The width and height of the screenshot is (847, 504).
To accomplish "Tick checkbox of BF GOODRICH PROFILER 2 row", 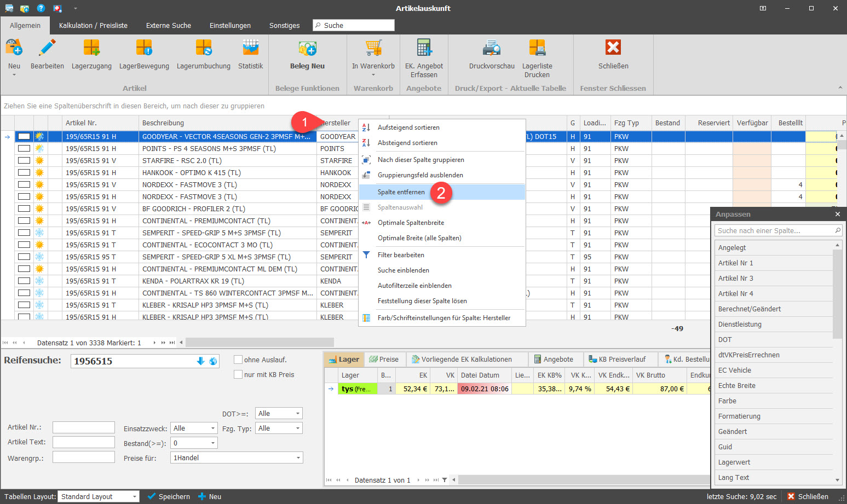I will 24,208.
